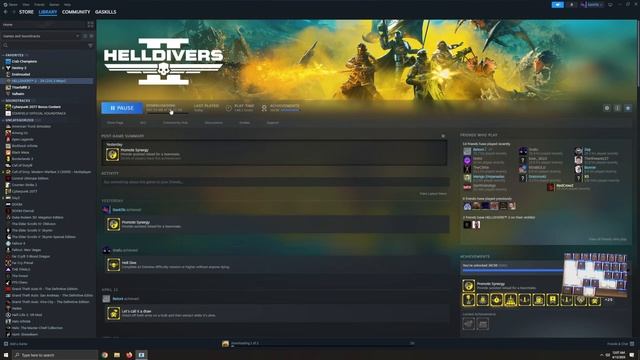Expand the Call of Duty Modern Warfare entry
640x360 pixels.
pyautogui.click(x=3, y=172)
